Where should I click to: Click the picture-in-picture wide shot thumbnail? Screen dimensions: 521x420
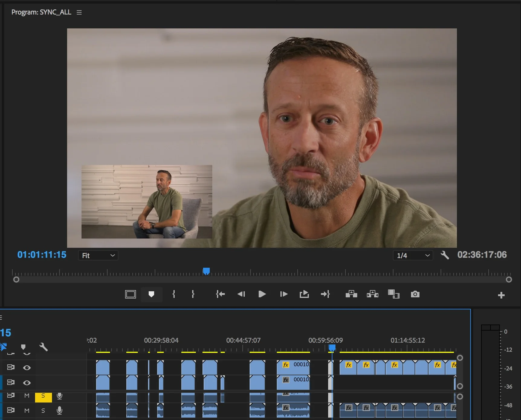147,202
